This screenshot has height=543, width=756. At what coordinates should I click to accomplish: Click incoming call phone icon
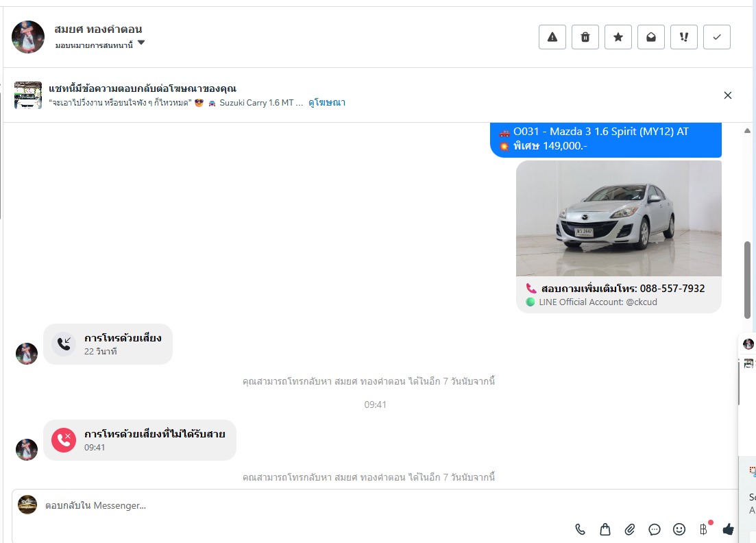point(64,344)
